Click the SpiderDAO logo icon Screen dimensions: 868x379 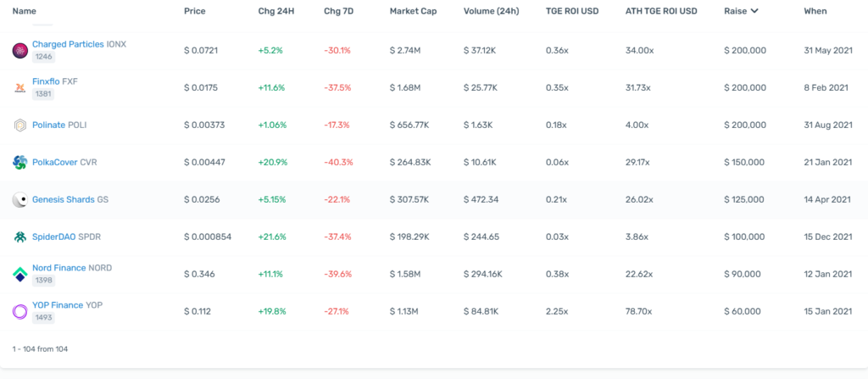[20, 237]
